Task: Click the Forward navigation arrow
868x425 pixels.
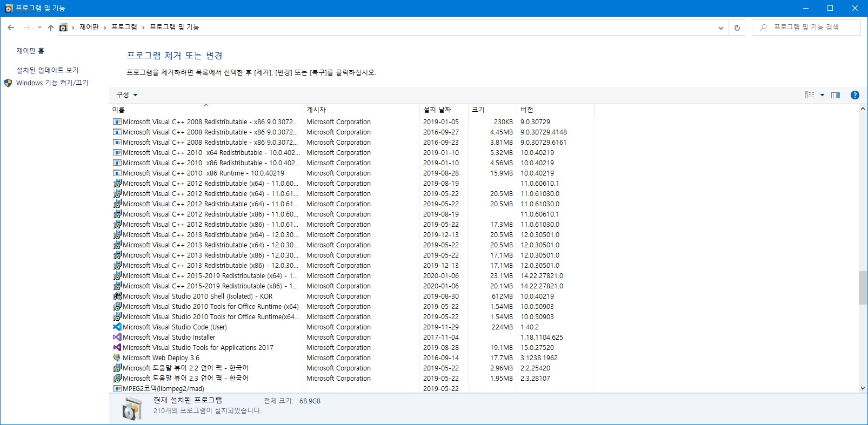Action: click(x=26, y=28)
